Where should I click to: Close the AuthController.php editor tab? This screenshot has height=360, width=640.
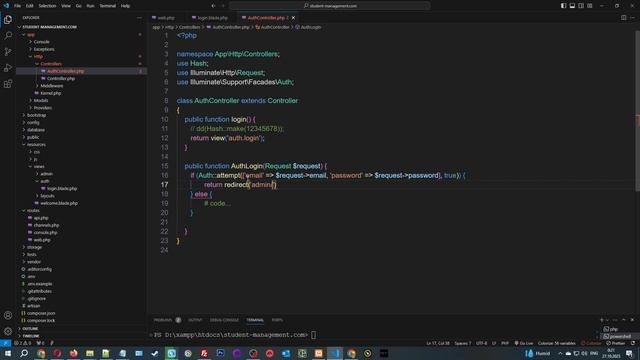point(293,18)
